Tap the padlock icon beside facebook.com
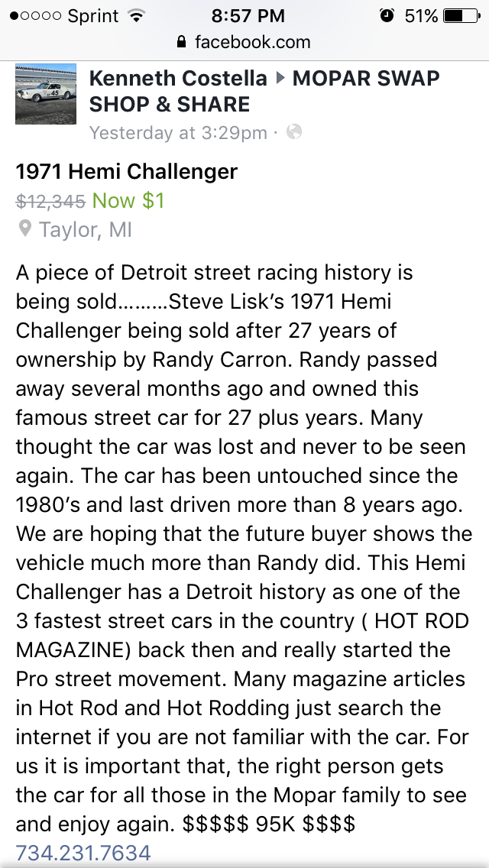The image size is (489, 868). 181,42
